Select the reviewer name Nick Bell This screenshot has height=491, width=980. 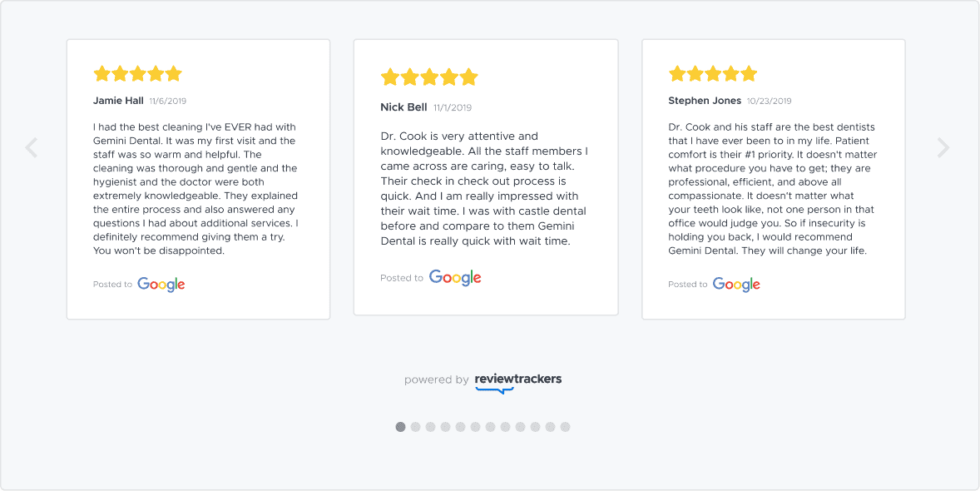tap(403, 107)
